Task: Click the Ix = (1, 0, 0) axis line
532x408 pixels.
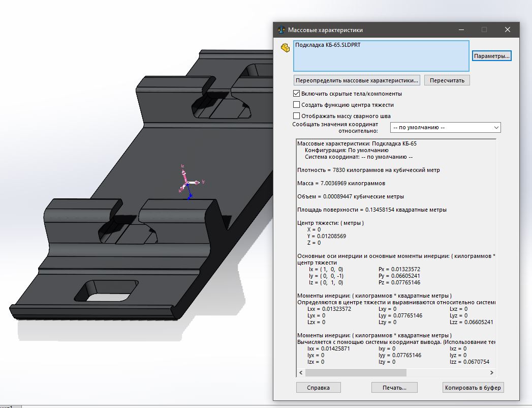Action: click(326, 269)
